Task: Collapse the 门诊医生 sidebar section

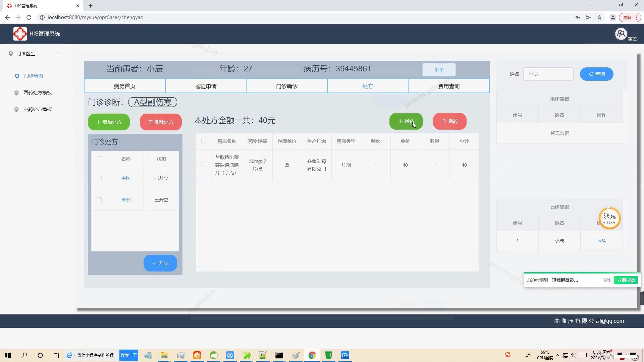Action: coord(58,53)
